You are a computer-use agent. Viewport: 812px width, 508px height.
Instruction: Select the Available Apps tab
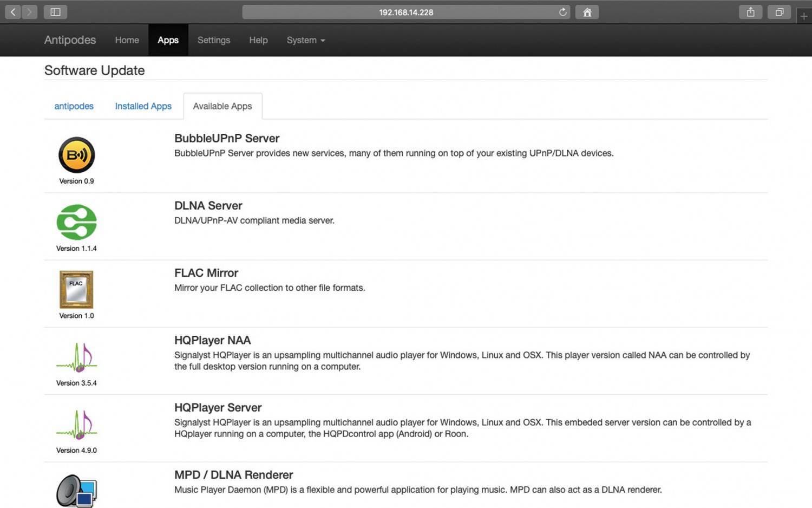point(222,106)
